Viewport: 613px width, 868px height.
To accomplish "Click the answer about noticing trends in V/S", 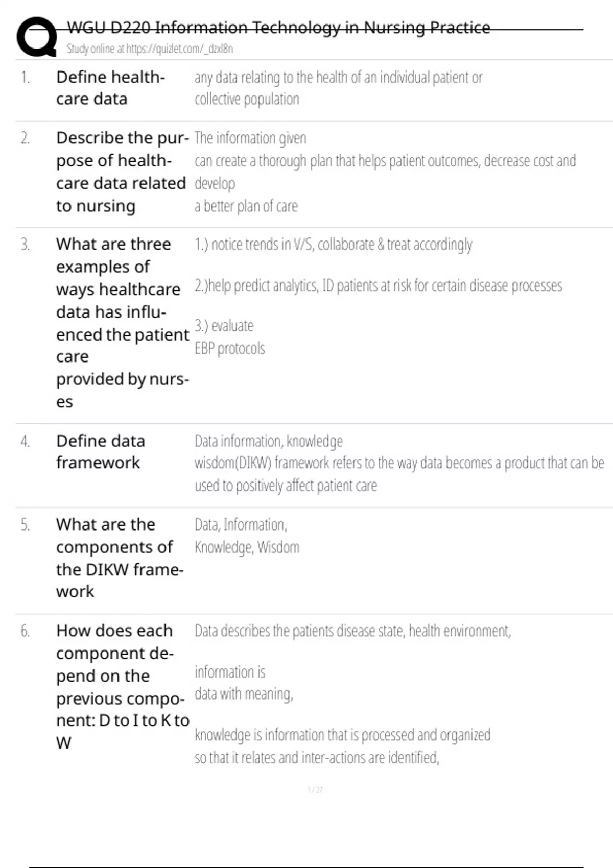I will click(x=333, y=245).
